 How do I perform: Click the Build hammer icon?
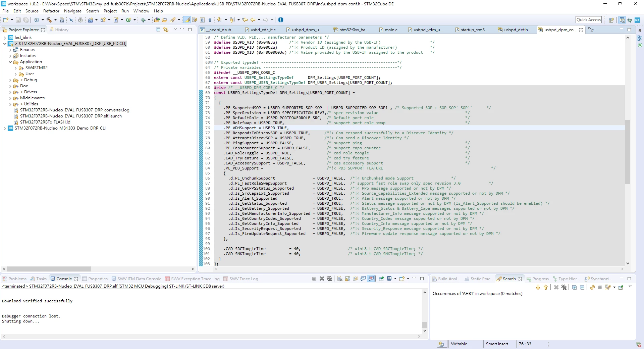[x=49, y=20]
